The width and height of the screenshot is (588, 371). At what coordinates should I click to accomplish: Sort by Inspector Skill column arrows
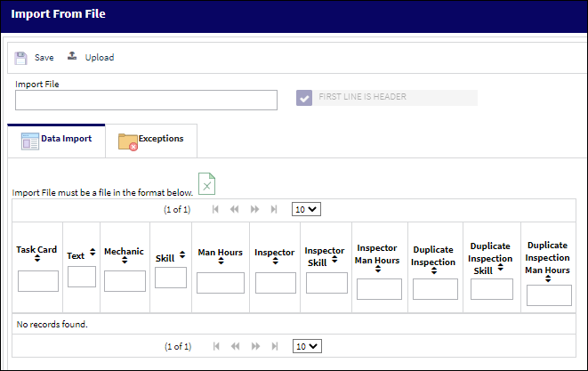point(334,259)
